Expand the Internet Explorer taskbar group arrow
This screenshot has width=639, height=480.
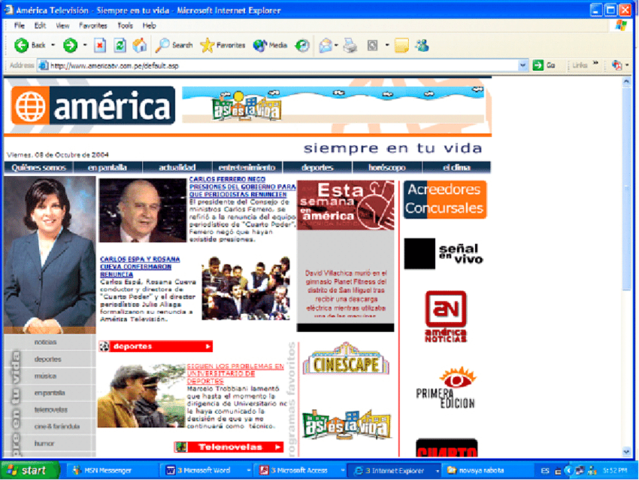[437, 471]
